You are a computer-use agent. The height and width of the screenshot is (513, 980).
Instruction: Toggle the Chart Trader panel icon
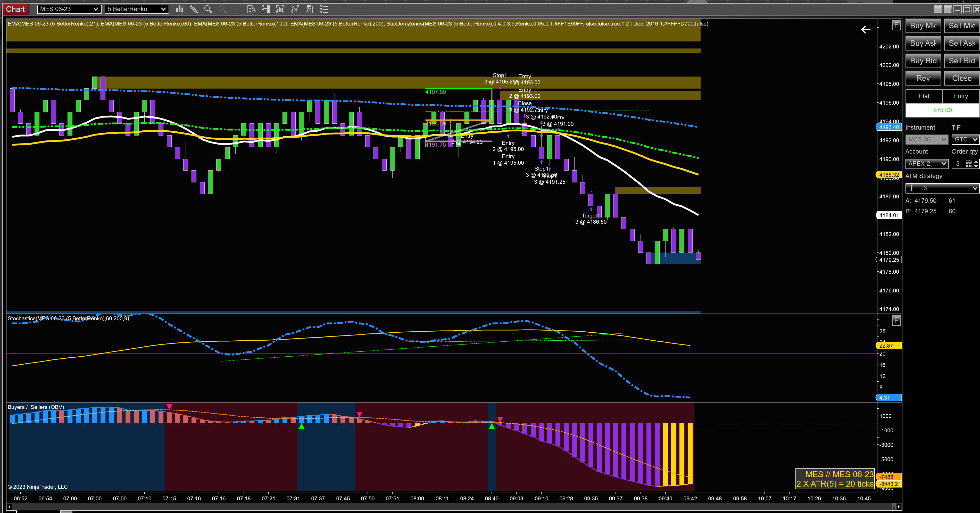(x=265, y=9)
